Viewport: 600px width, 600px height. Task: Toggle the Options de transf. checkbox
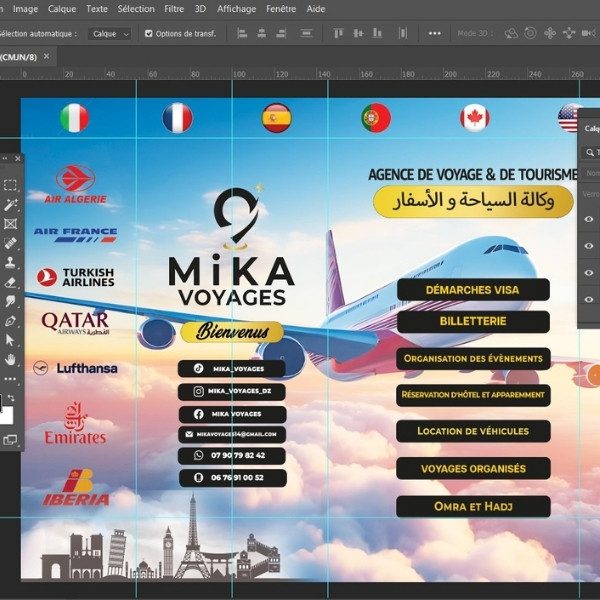pyautogui.click(x=149, y=33)
